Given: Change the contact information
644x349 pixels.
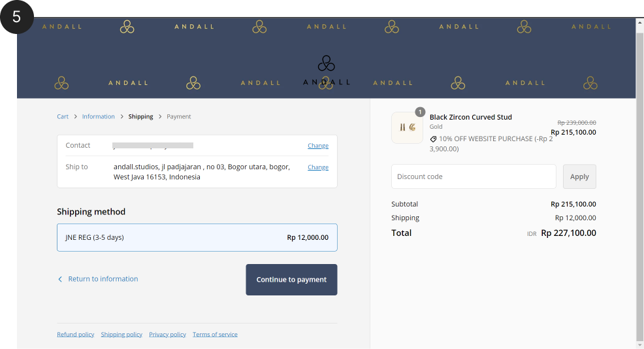Looking at the screenshot, I should pyautogui.click(x=318, y=146).
